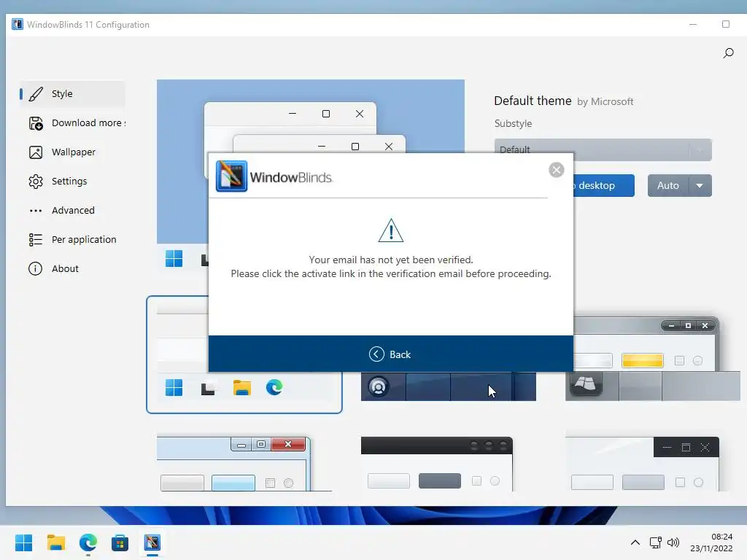This screenshot has height=560, width=747.
Task: Click the WindowBlinds 11 Configuration title icon
Action: [18, 24]
